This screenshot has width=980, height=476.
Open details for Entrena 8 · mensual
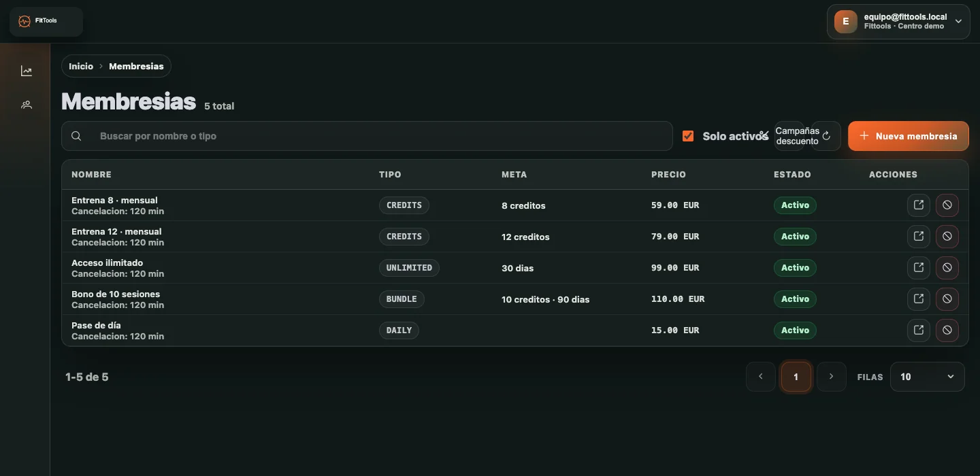tap(919, 205)
